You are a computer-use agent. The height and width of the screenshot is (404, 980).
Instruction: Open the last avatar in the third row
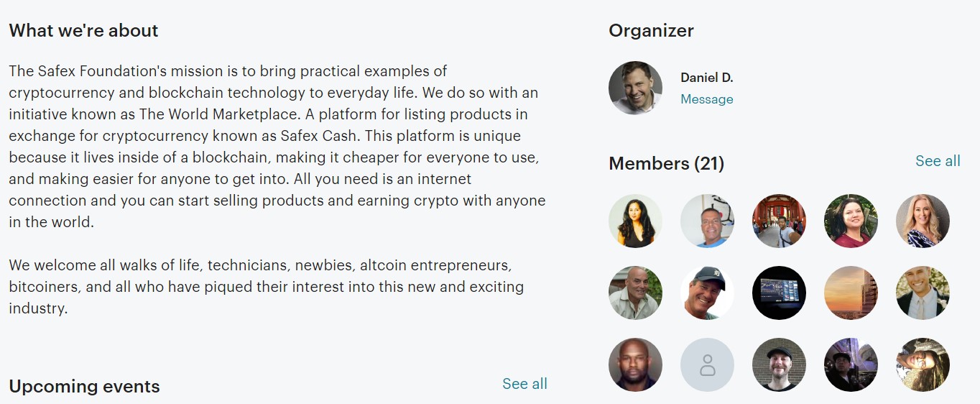point(923,365)
